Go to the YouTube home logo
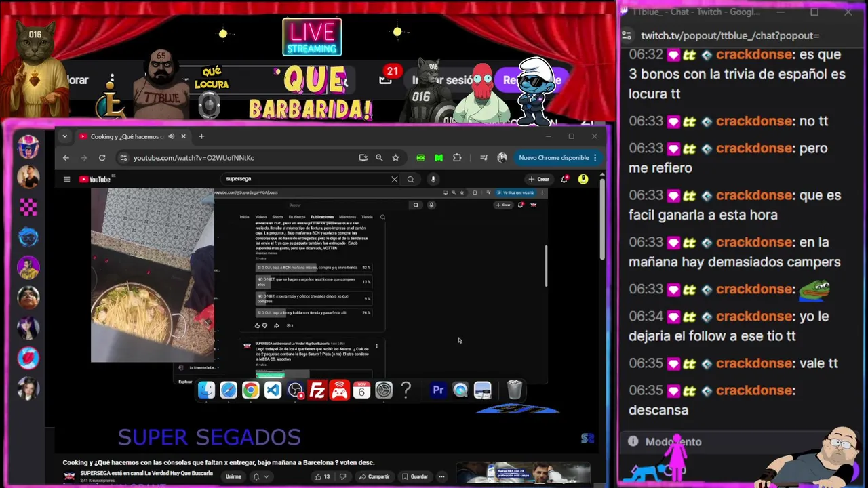Screen dimensions: 868x488 pyautogui.click(x=95, y=179)
